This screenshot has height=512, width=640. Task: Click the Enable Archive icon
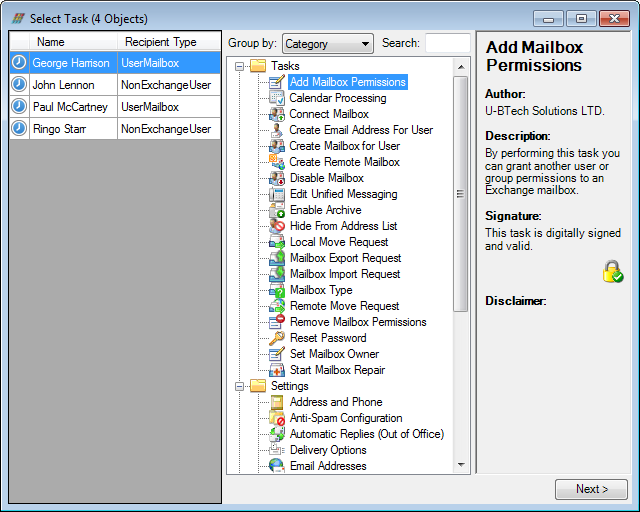tap(277, 210)
